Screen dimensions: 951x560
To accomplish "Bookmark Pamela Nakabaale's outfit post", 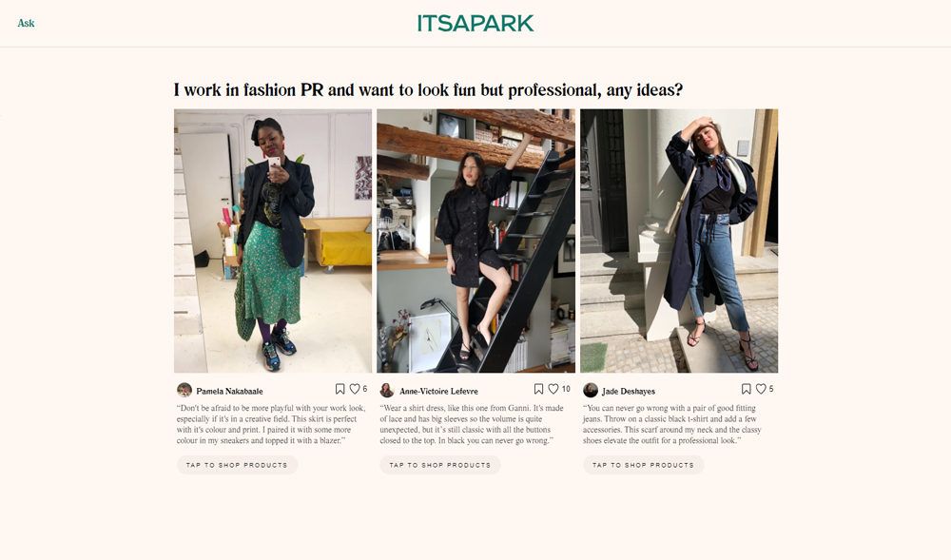I will click(340, 389).
